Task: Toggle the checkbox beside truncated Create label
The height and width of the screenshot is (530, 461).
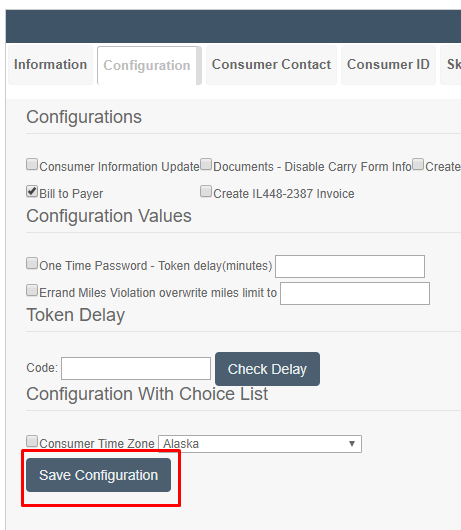Action: [x=418, y=164]
